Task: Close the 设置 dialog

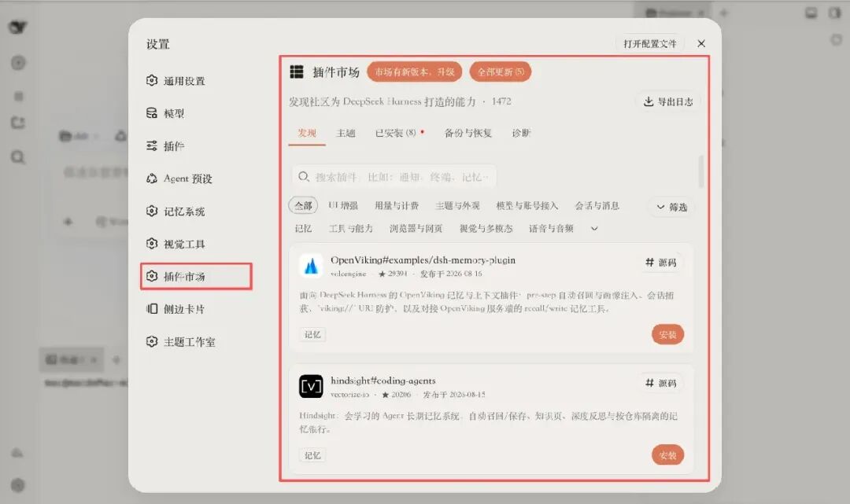Action: coord(701,44)
